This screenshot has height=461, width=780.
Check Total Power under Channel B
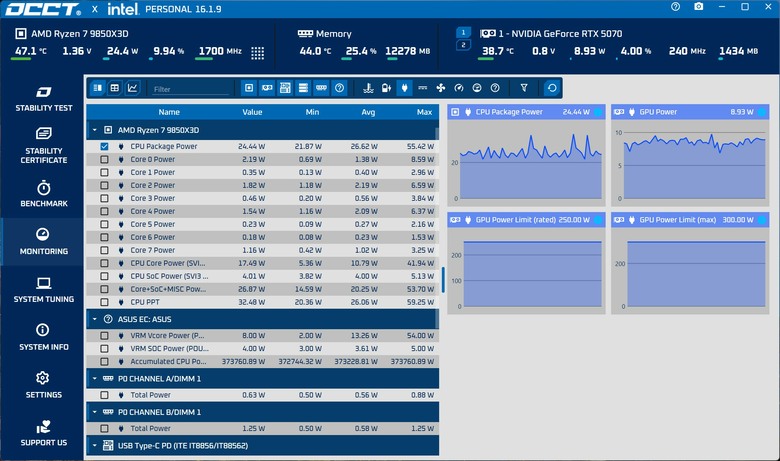click(x=104, y=428)
